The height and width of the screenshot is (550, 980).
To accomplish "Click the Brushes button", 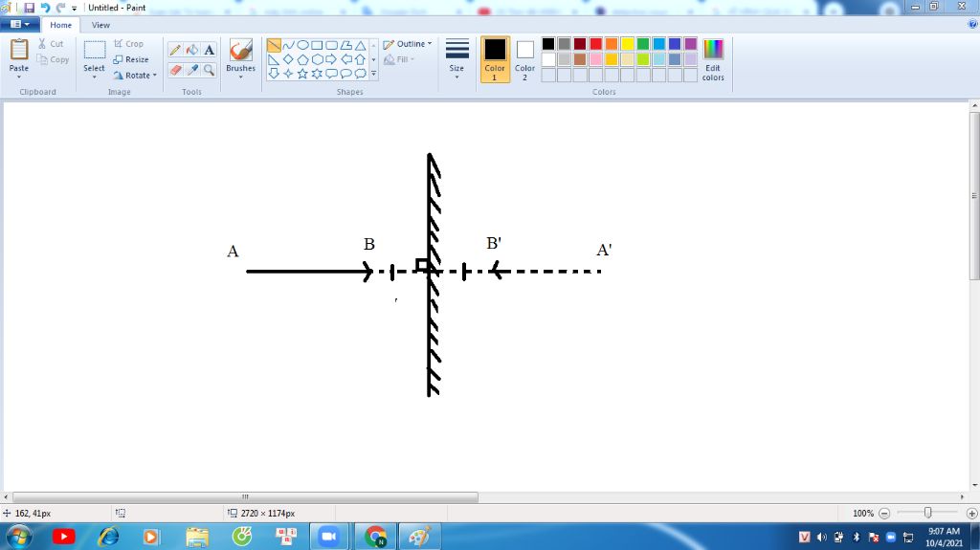I will pyautogui.click(x=240, y=55).
